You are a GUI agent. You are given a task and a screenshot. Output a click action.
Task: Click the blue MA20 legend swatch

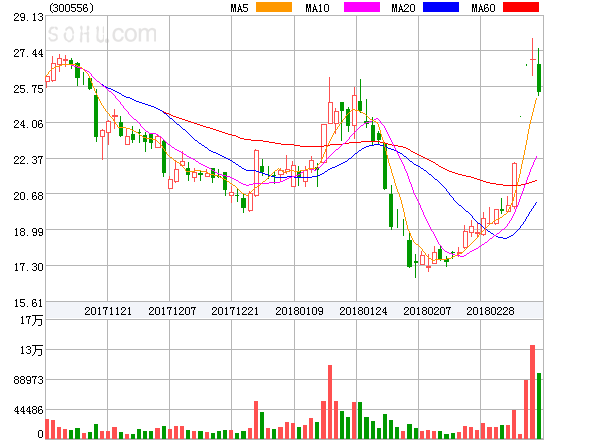click(x=441, y=7)
